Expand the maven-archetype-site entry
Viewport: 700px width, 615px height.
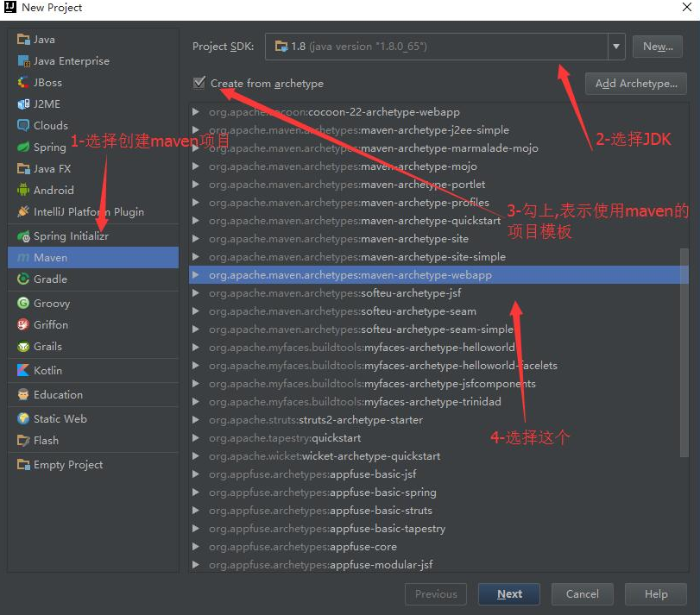click(195, 239)
